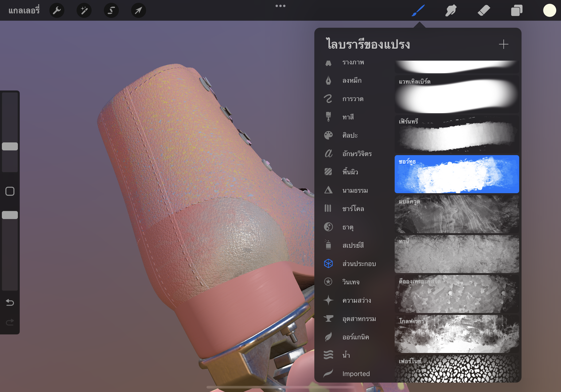Open the Layers panel
Screen dimensions: 561x392
point(517,11)
